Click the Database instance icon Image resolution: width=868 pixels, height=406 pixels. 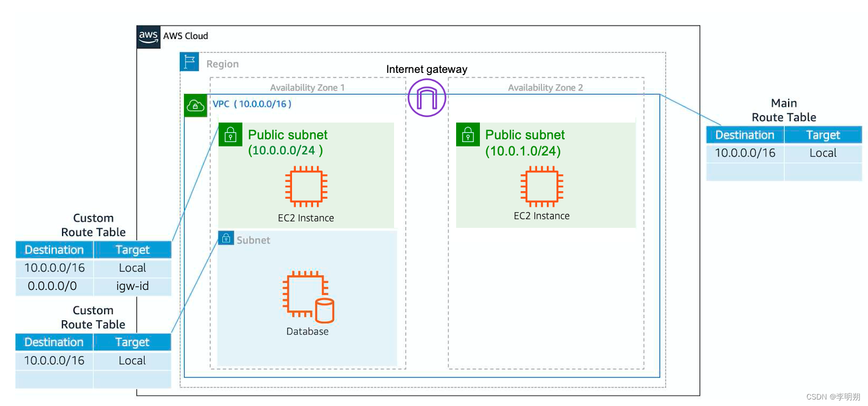click(308, 296)
